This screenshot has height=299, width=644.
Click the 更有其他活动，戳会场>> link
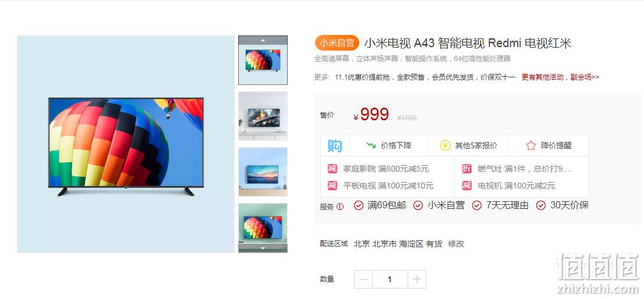pyautogui.click(x=560, y=77)
